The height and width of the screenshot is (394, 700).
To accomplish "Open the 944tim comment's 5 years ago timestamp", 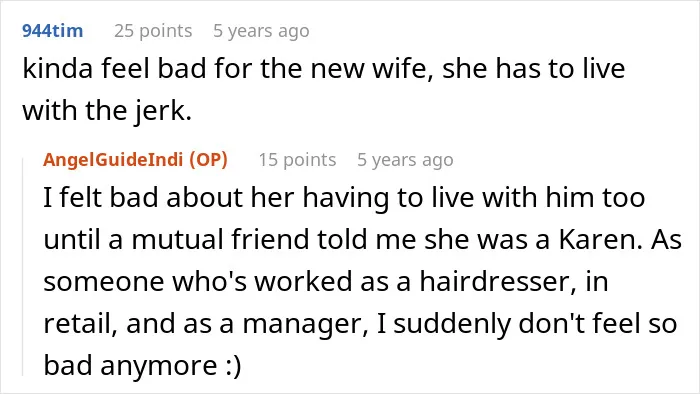I will tap(261, 31).
